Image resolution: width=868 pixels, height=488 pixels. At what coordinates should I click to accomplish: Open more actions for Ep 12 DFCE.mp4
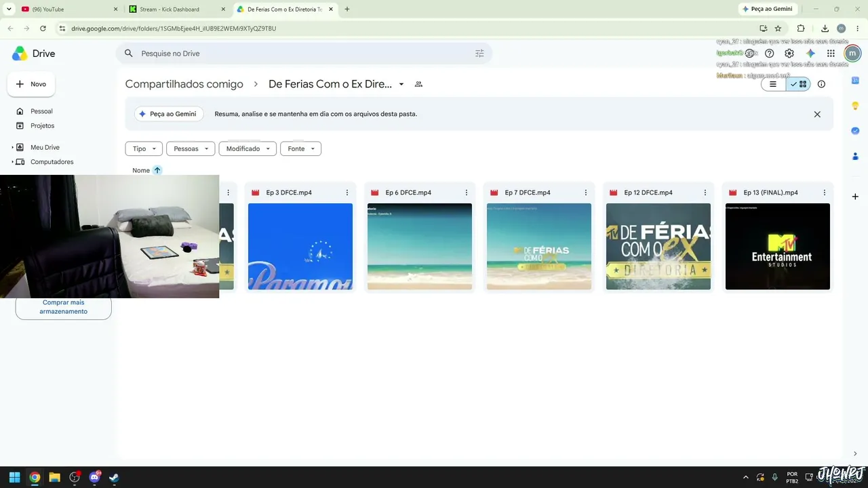point(705,192)
